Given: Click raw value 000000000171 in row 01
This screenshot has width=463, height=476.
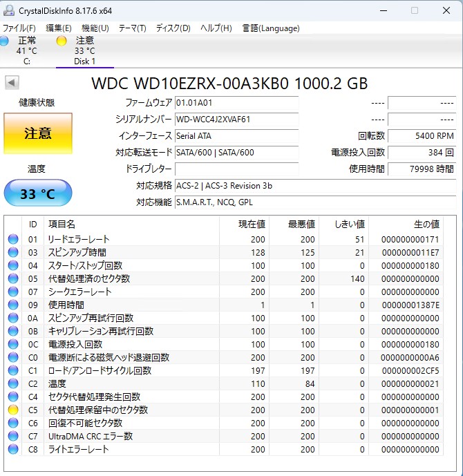Looking at the screenshot, I should coord(410,240).
